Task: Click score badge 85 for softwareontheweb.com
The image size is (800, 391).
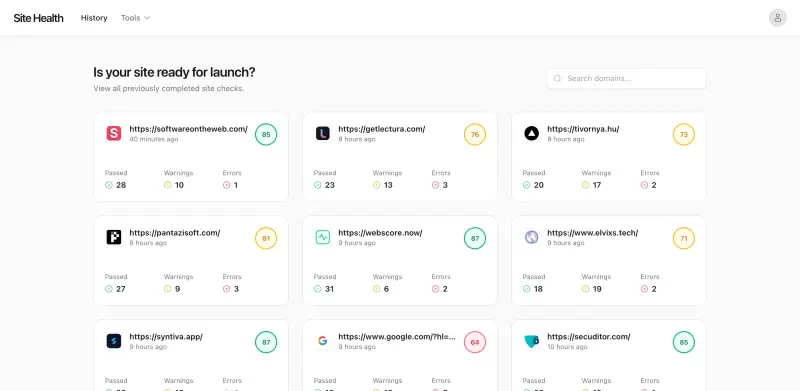Action: pyautogui.click(x=266, y=135)
